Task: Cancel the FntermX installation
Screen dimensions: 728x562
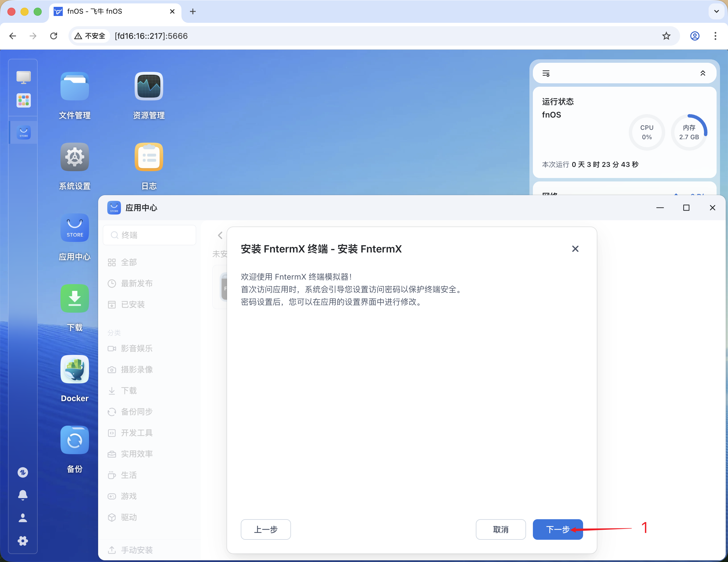Action: (501, 529)
